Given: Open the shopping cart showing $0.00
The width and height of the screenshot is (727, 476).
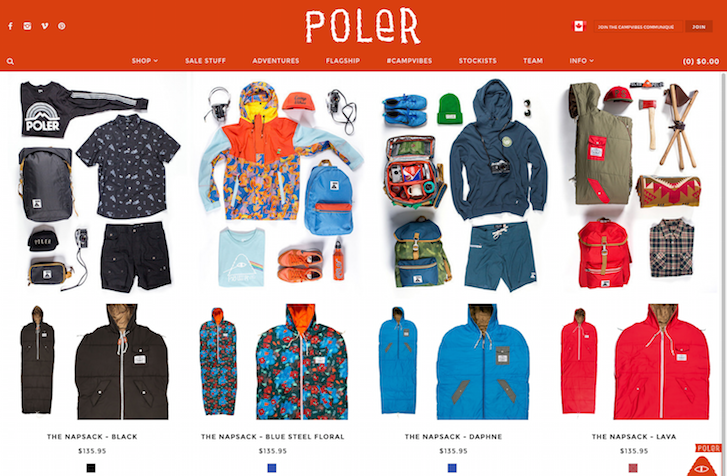Looking at the screenshot, I should pyautogui.click(x=701, y=61).
